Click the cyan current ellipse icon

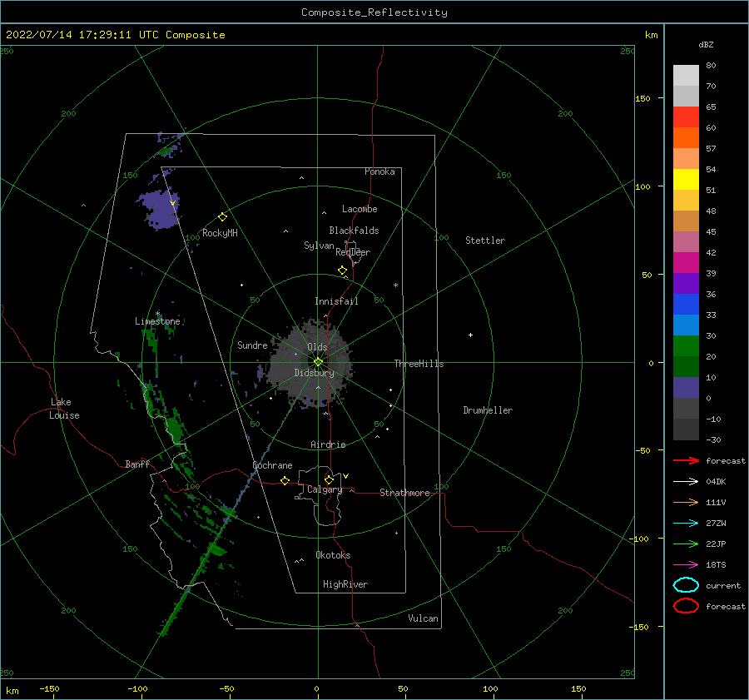pyautogui.click(x=686, y=585)
